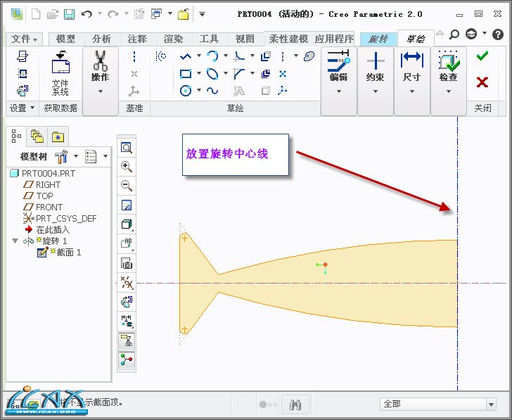Toggle Construction Mode in sketch group
The height and width of the screenshot is (420, 512).
pyautogui.click(x=161, y=56)
